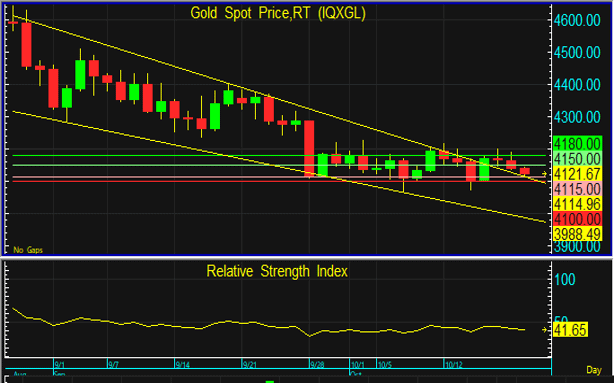Click the 3900.00 price axis label

(x=577, y=247)
